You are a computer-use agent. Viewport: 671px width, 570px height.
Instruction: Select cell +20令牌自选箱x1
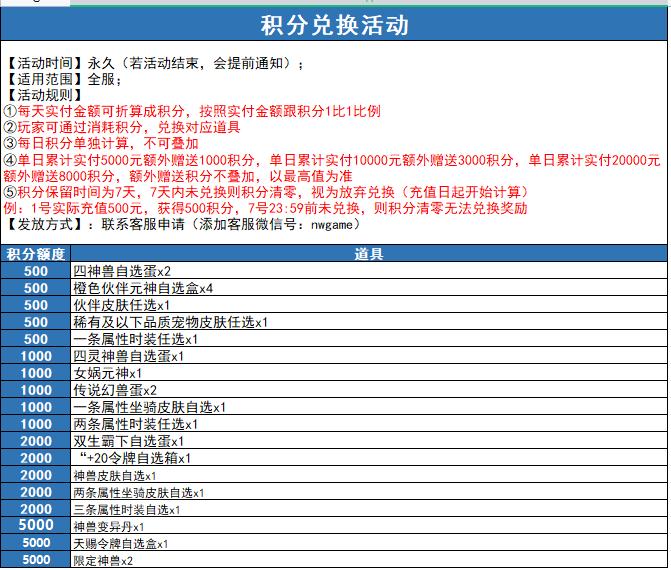tap(369, 458)
